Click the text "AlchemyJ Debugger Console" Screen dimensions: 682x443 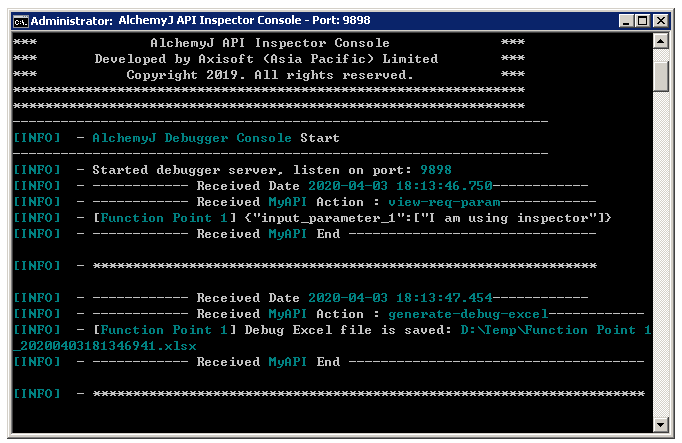[192, 138]
